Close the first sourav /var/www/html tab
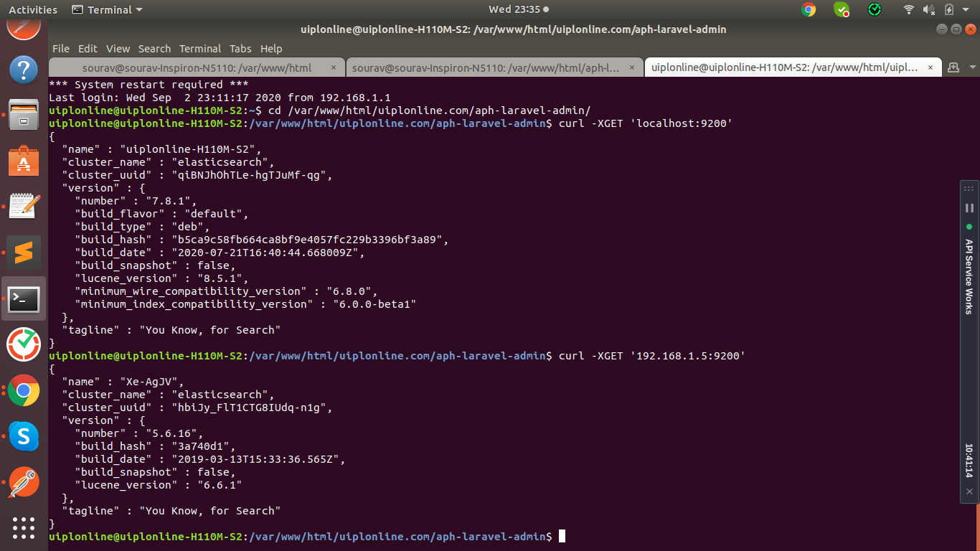980x551 pixels. pyautogui.click(x=334, y=68)
